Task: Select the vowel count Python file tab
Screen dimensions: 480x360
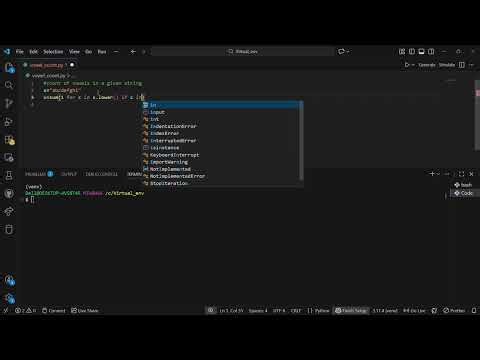Action: point(49,65)
